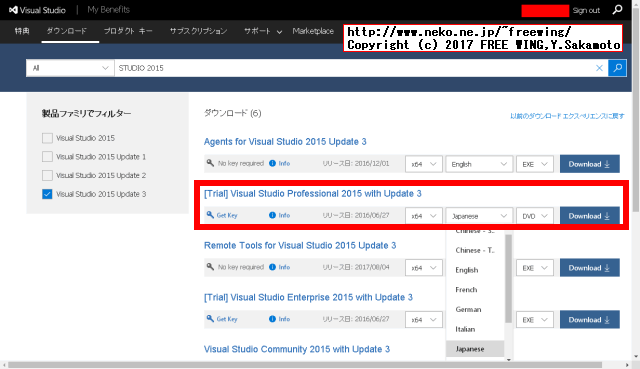Collapse Japanese language dropdown for Professional trial
The image size is (640, 369).
click(x=479, y=216)
